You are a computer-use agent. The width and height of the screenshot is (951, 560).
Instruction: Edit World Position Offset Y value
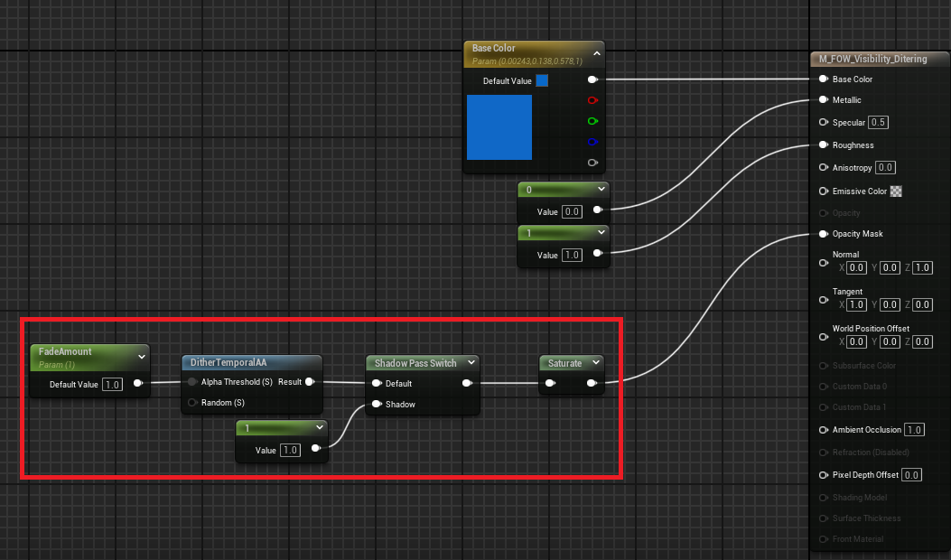890,341
